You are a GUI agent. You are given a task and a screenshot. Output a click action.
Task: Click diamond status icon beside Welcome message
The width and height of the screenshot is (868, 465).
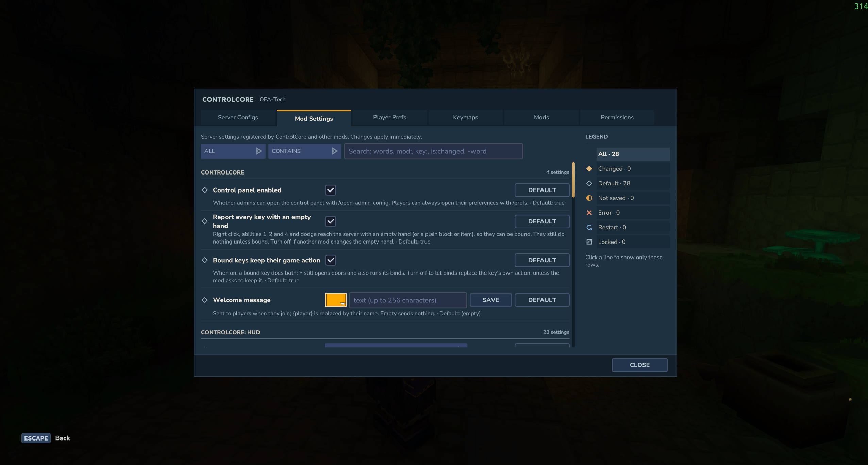205,300
